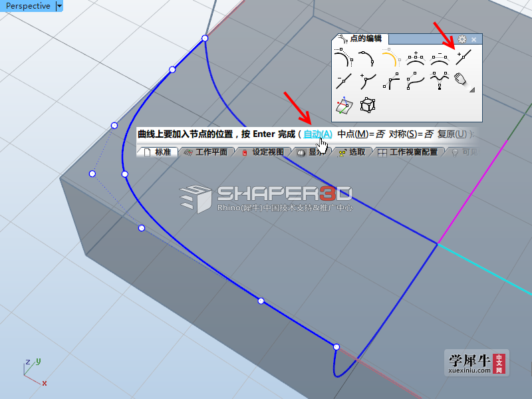The image size is (532, 399).
Task: Switch to the 选取 toolbar tab
Action: tap(352, 152)
